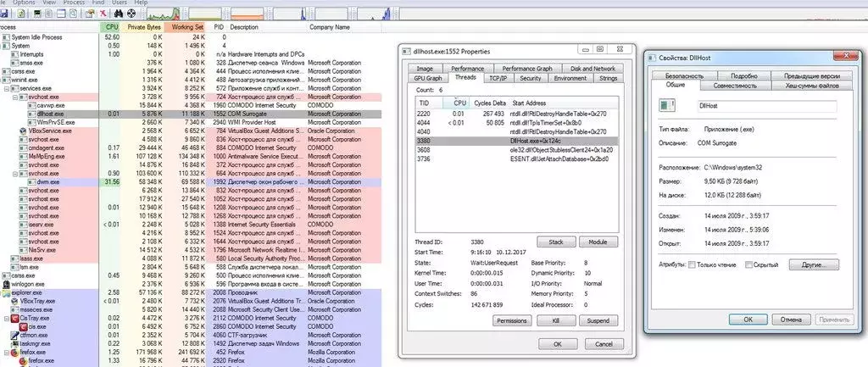868x367 pixels.
Task: Select the dwm.exe process row
Action: pos(191,181)
